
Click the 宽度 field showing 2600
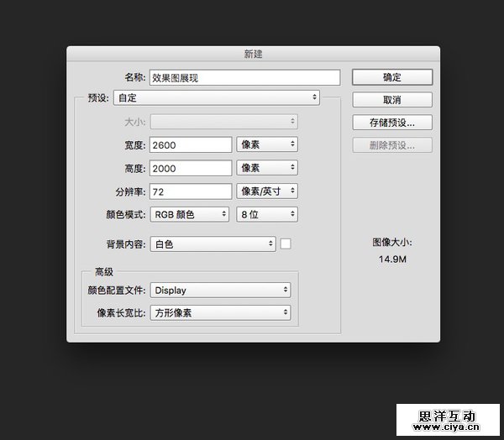pyautogui.click(x=191, y=144)
